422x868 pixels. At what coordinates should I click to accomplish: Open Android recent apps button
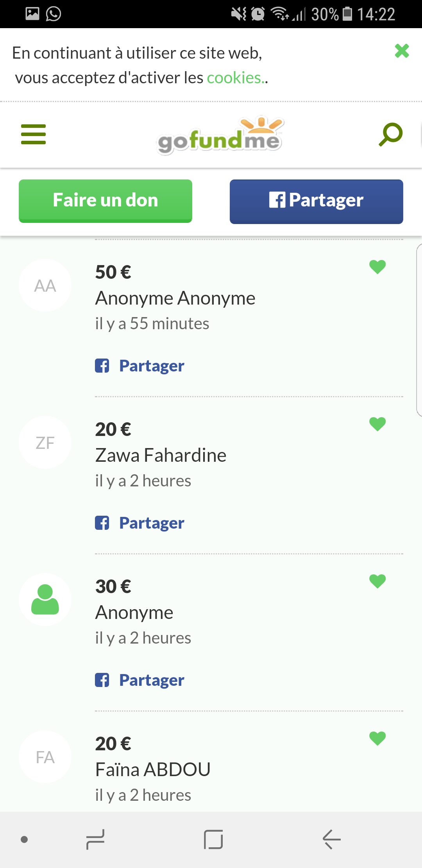coord(95,839)
